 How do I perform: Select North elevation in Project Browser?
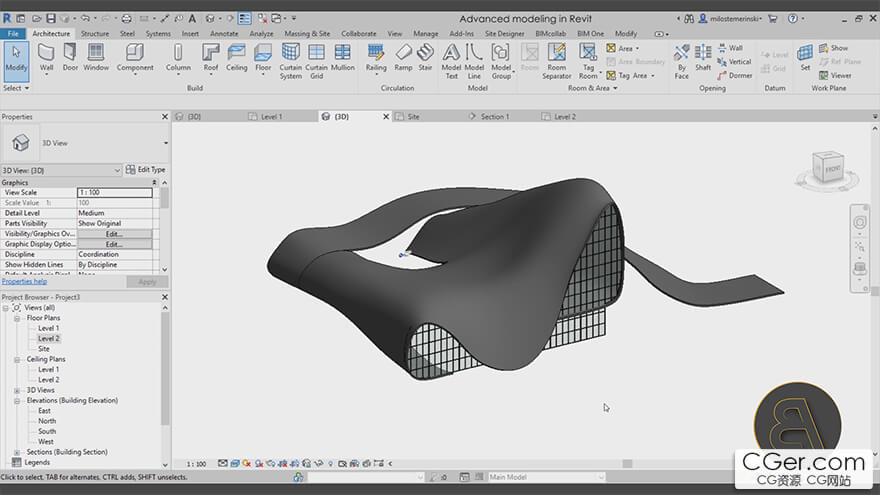47,421
